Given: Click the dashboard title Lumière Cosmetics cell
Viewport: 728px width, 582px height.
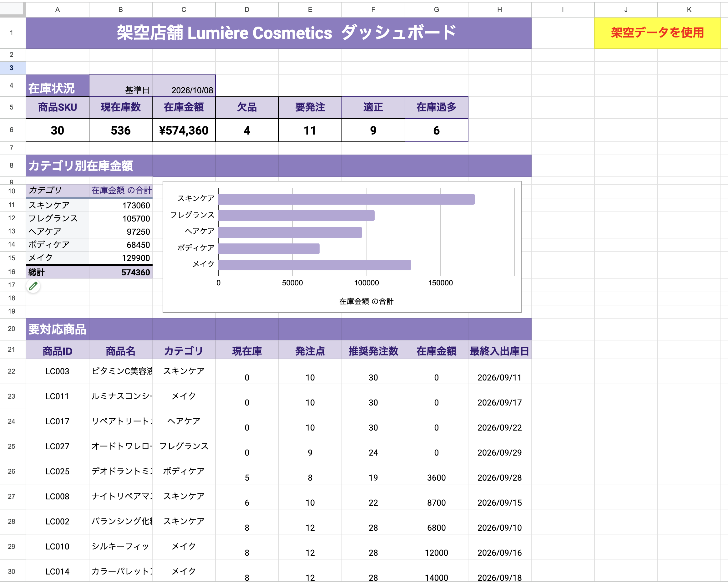Looking at the screenshot, I should [x=279, y=33].
